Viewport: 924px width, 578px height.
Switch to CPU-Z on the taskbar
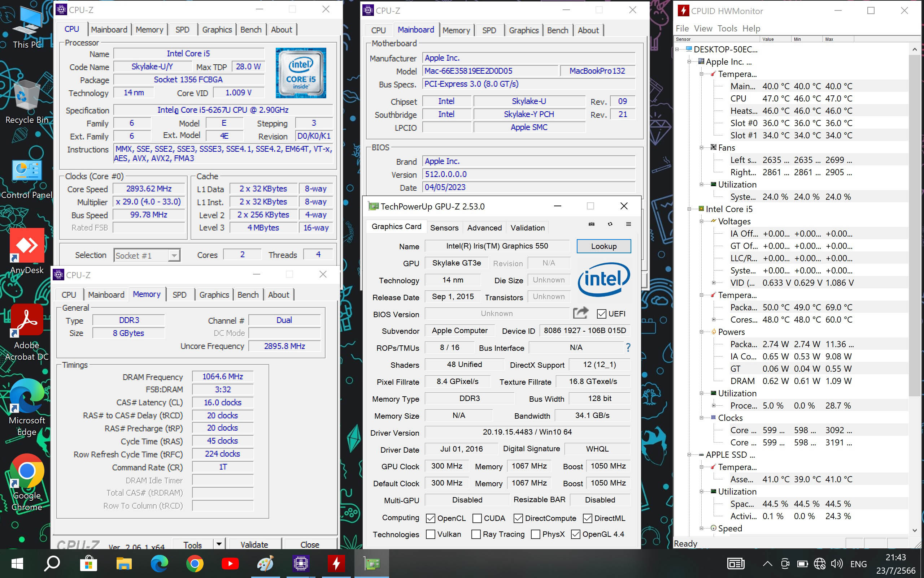(x=301, y=564)
